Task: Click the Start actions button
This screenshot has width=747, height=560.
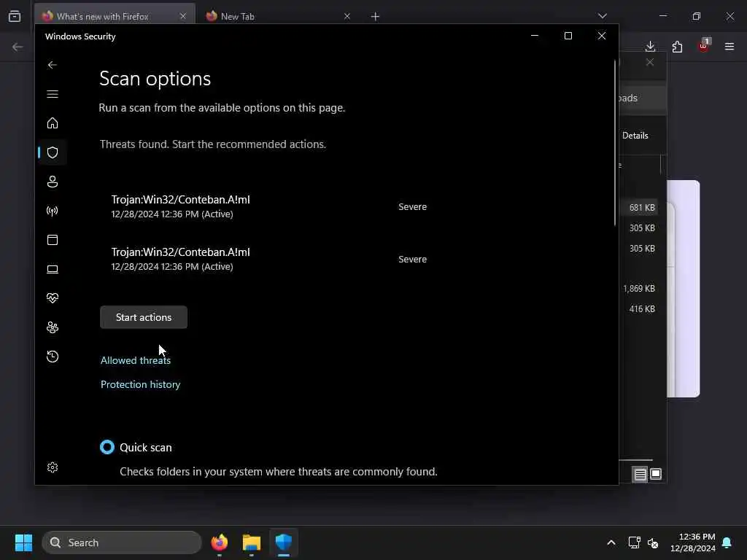Action: 144,317
